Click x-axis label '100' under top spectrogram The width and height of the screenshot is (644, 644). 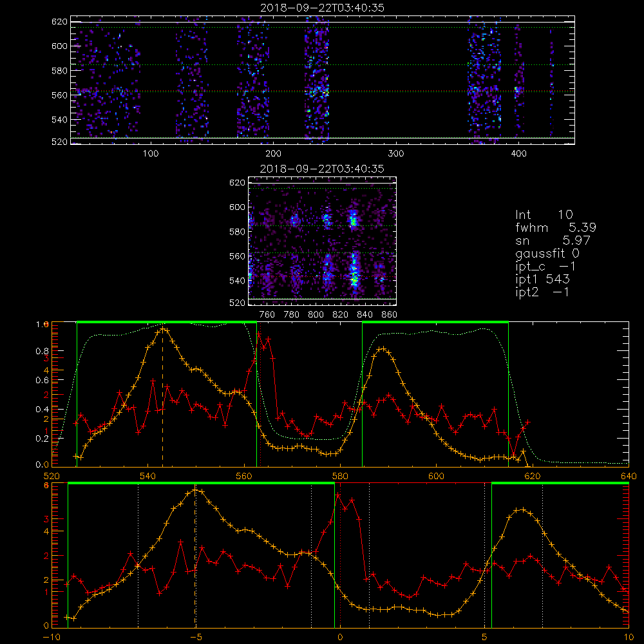click(151, 154)
